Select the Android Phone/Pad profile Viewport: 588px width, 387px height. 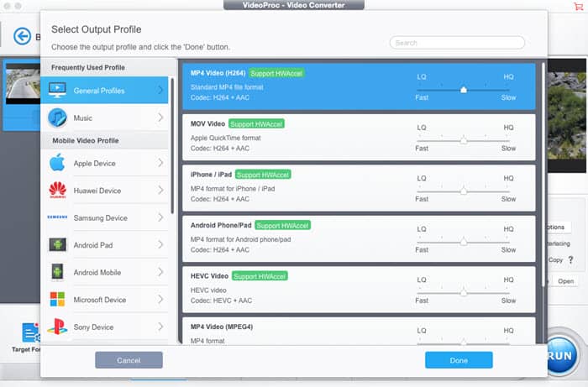click(359, 238)
